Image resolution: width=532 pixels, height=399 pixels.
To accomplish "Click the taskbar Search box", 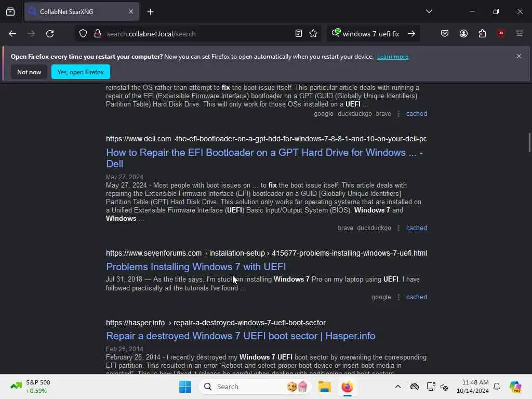I will tap(255, 387).
